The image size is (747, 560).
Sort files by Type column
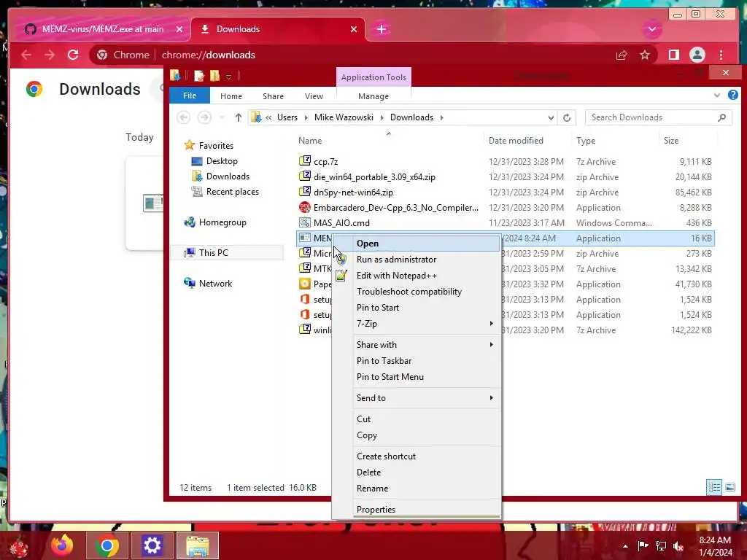(586, 141)
